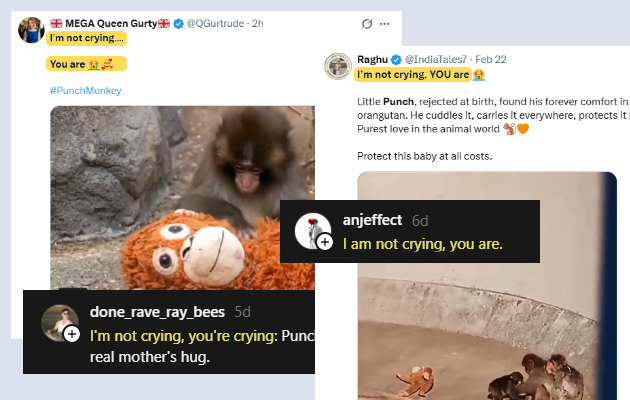Click the Raghu display name
Image resolution: width=630 pixels, height=400 pixels.
pyautogui.click(x=372, y=59)
